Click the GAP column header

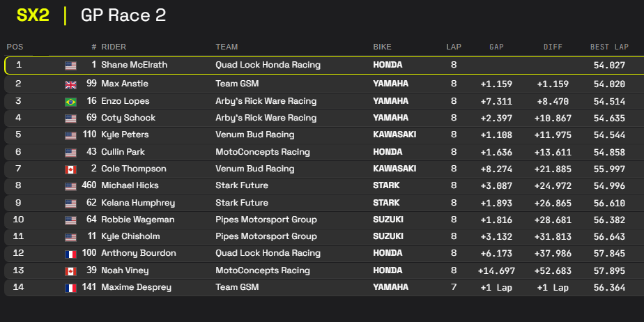pos(496,47)
